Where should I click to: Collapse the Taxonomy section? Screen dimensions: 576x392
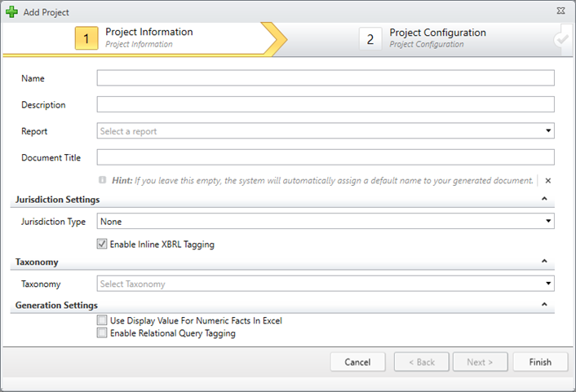544,261
